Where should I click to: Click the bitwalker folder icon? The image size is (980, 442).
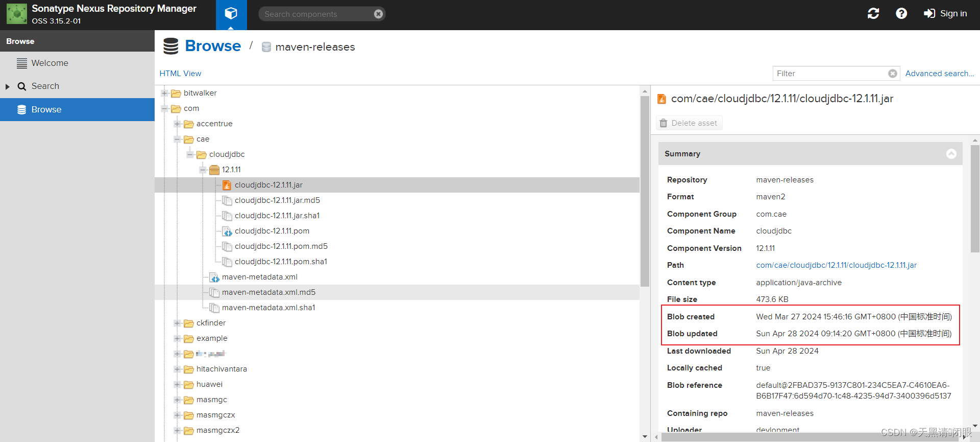[x=176, y=93]
